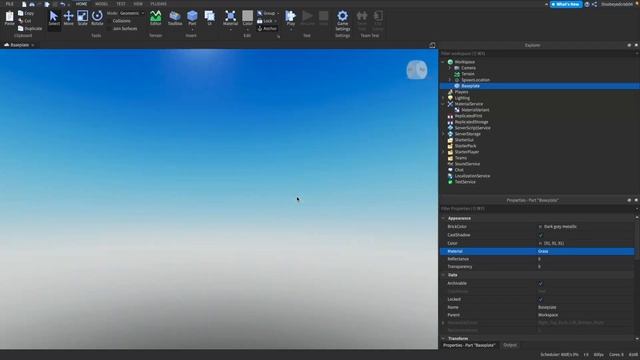Click the Cut button in Clipboard

point(24,21)
